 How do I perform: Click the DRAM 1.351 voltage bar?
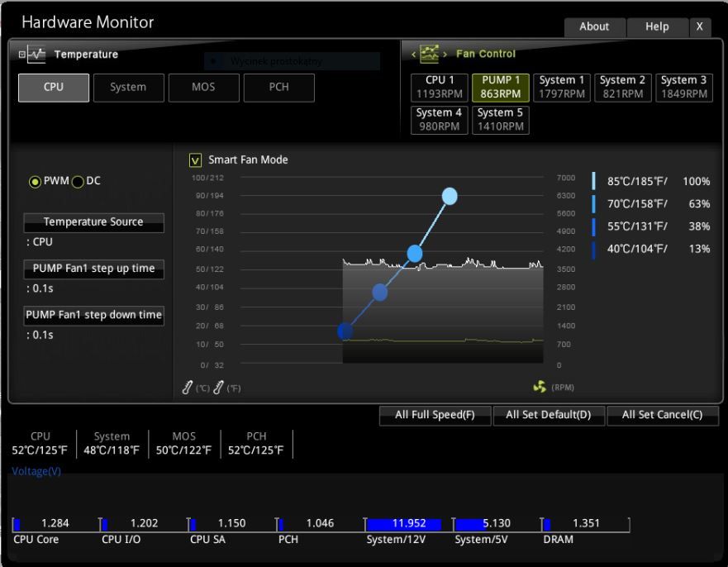[x=585, y=524]
